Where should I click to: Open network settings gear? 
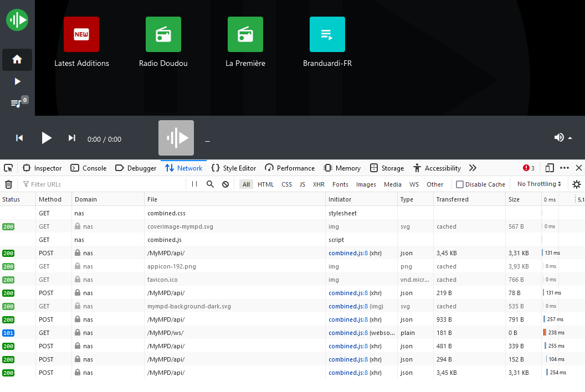577,184
